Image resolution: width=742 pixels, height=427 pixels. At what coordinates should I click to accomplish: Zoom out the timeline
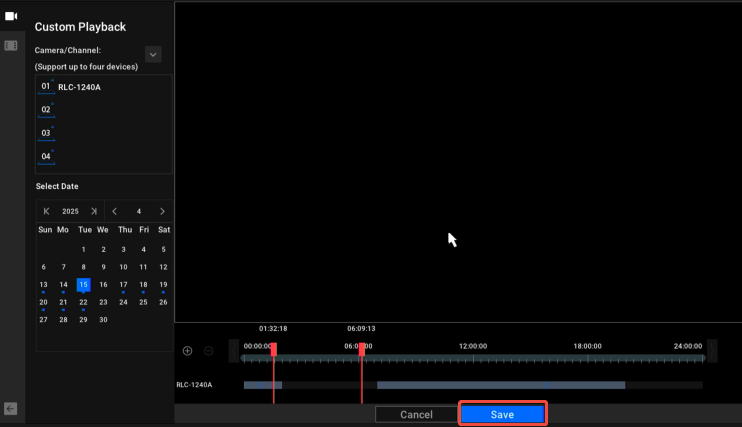coord(208,351)
